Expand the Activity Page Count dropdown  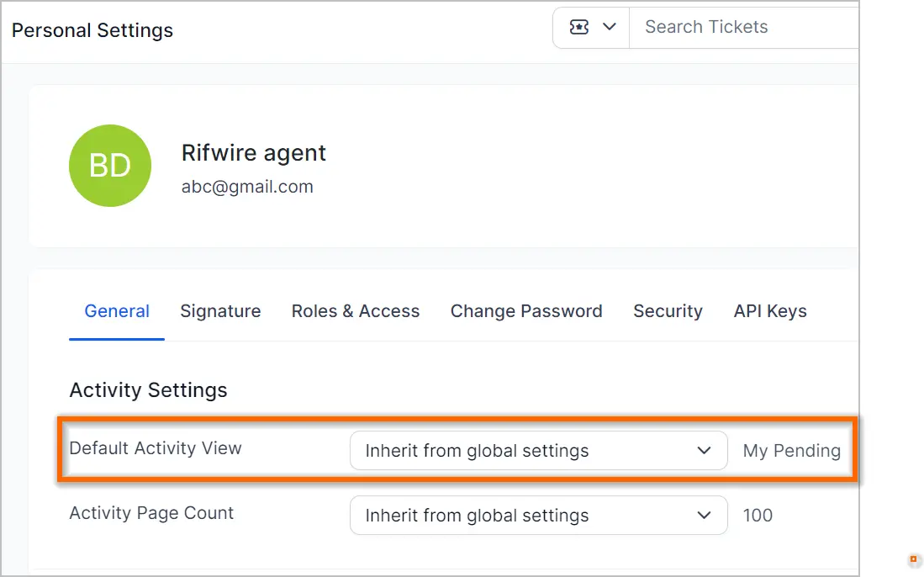(538, 516)
